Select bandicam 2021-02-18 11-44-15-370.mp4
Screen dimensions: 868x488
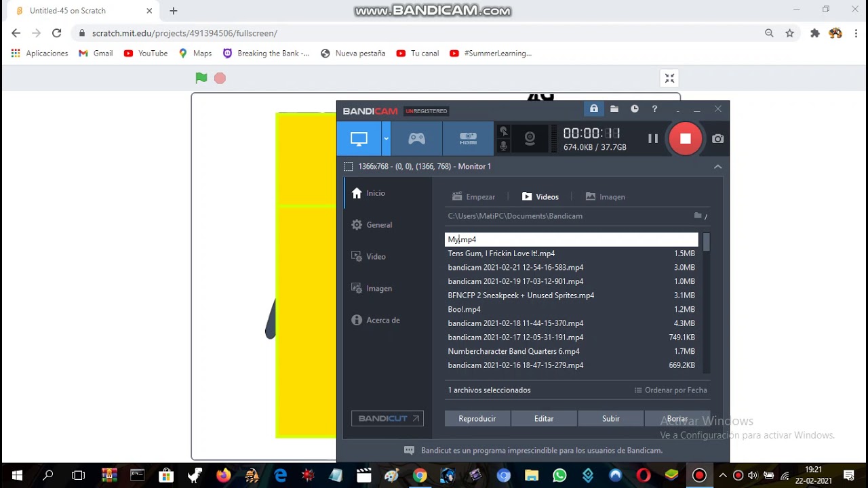click(x=571, y=323)
